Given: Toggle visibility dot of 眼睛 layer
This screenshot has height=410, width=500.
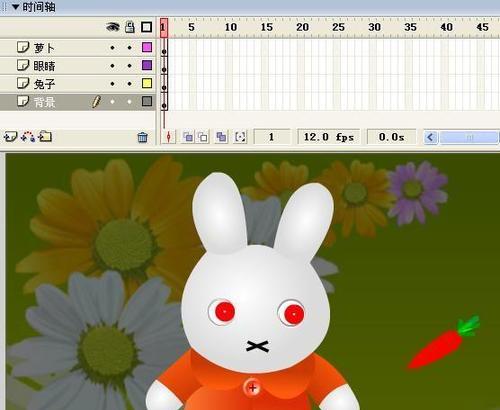Looking at the screenshot, I should (113, 66).
